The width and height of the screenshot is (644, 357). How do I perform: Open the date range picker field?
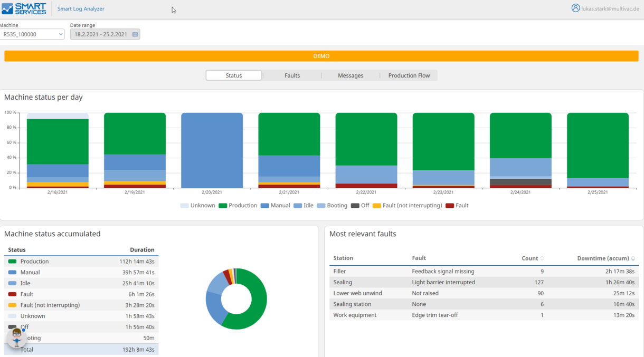coord(100,34)
